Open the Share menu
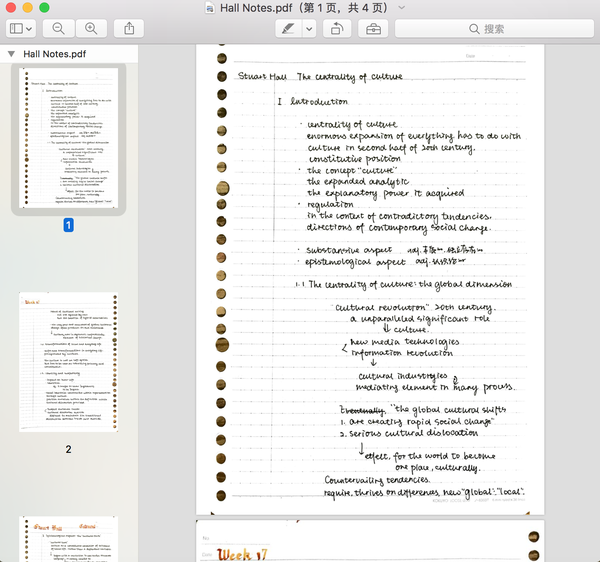Image resolution: width=600 pixels, height=562 pixels. pos(129,28)
